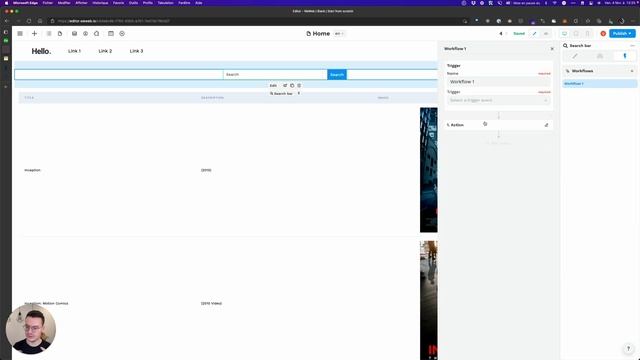
Task: Open the Fichier menu in menu bar
Action: pos(48,3)
